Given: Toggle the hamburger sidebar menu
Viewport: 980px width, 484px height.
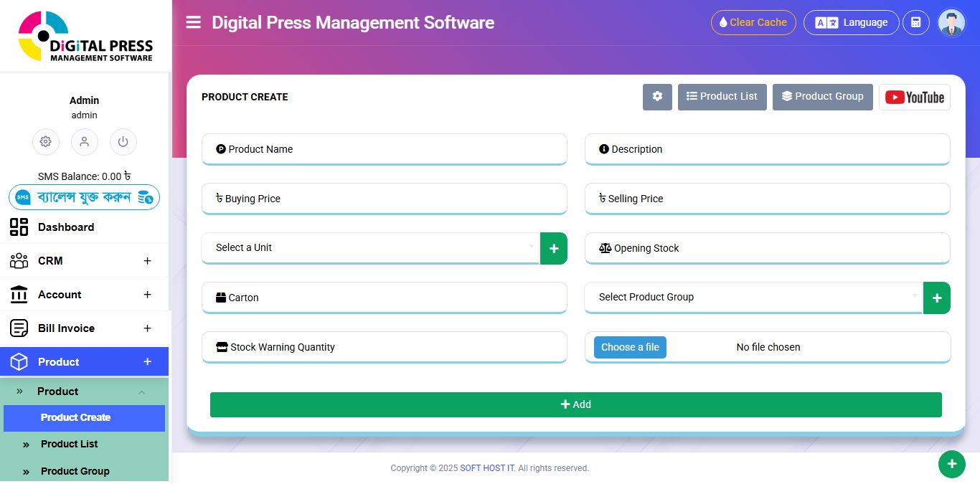Looking at the screenshot, I should pos(193,22).
